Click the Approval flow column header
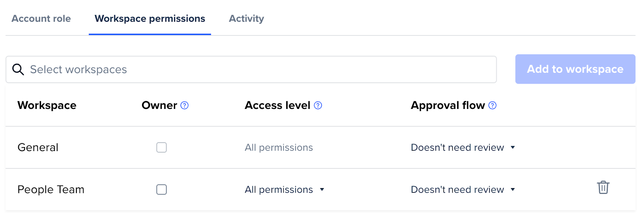The image size is (644, 215). pos(448,105)
